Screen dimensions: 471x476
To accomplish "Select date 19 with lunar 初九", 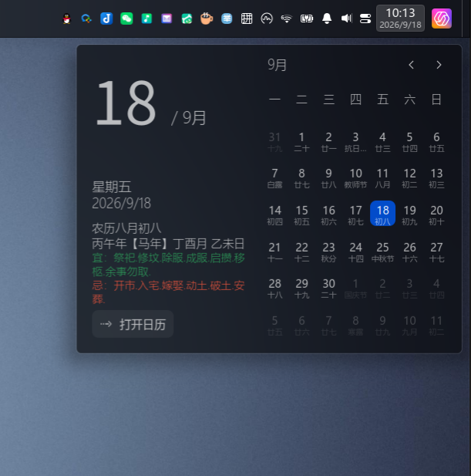I will click(x=410, y=215).
